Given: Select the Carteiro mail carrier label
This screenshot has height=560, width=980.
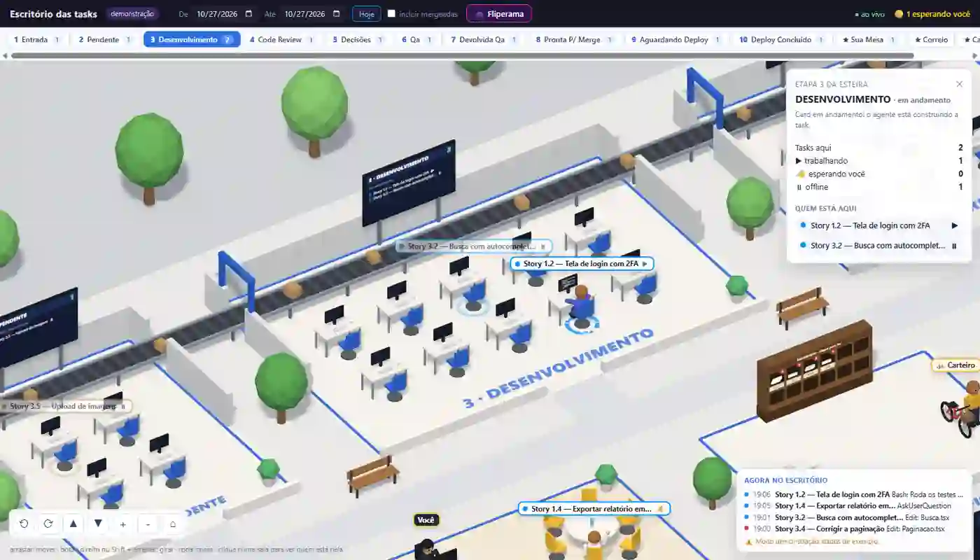Looking at the screenshot, I should (x=955, y=365).
